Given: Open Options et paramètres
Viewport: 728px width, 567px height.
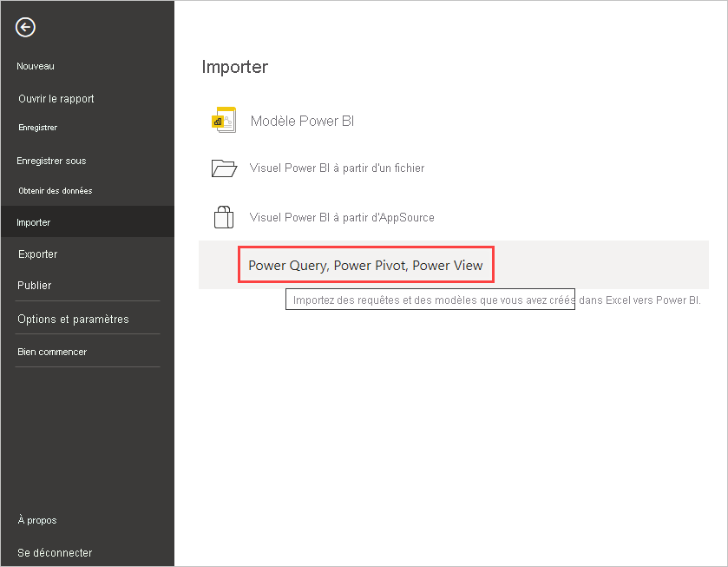Looking at the screenshot, I should (73, 320).
